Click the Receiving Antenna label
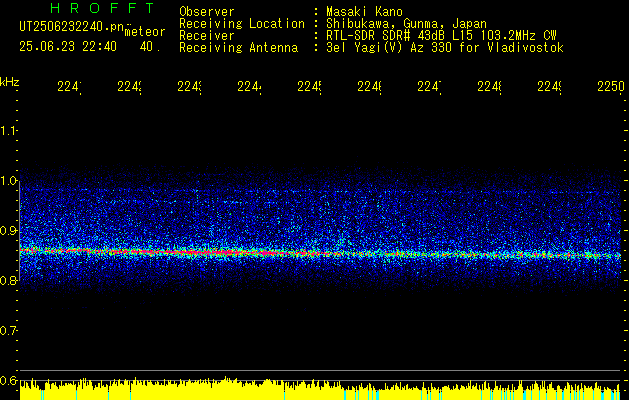This screenshot has height=400, width=629. pyautogui.click(x=239, y=48)
